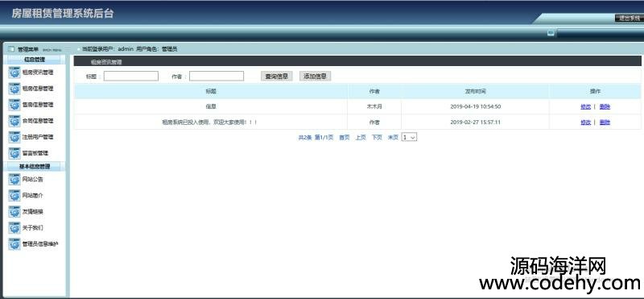
Task: Go to 下页 in pagination
Action: 377,137
